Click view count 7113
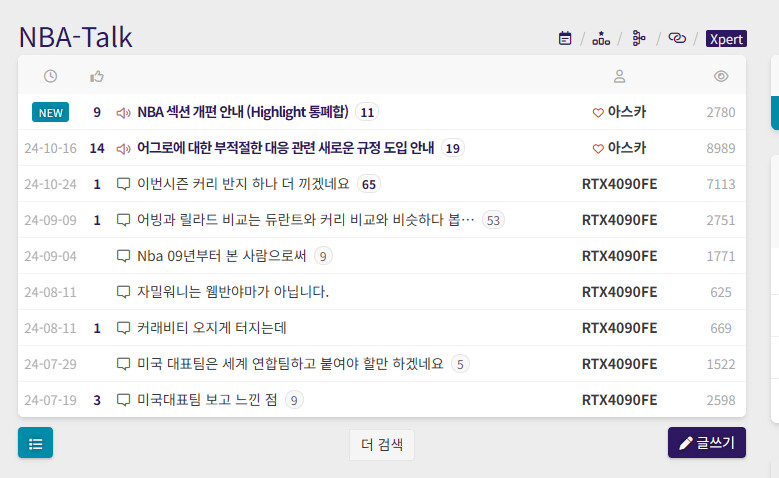Image resolution: width=779 pixels, height=478 pixels. [x=721, y=184]
